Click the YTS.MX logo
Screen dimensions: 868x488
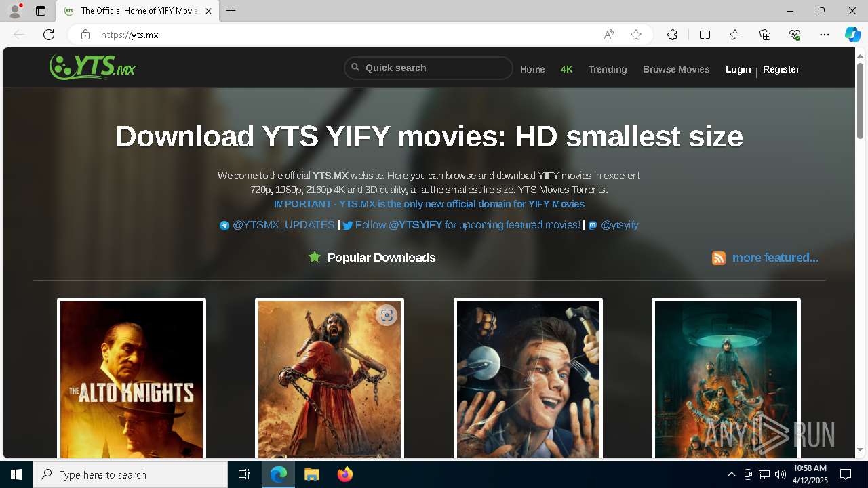click(93, 67)
